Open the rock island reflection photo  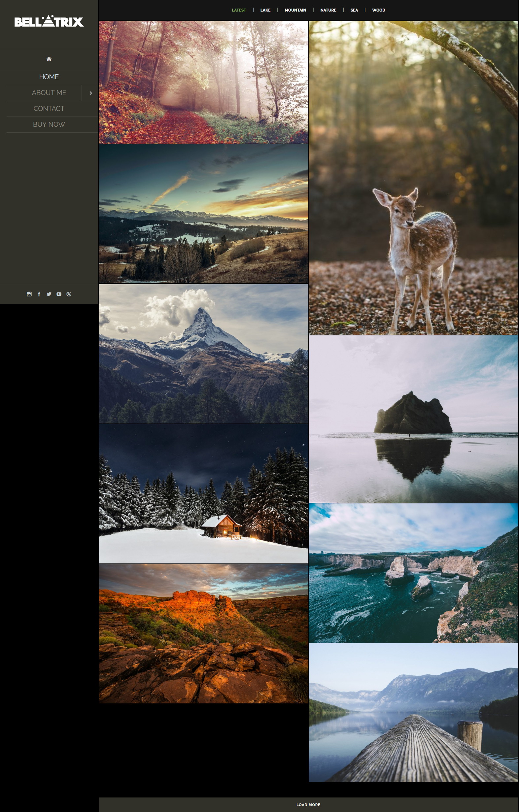pos(413,419)
